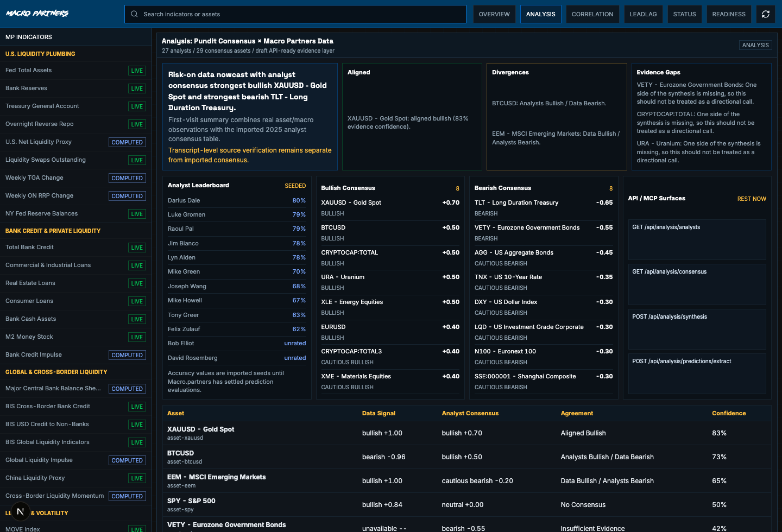Click URA - Uranium in Bullish Consensus
782x532 pixels.
click(x=390, y=282)
